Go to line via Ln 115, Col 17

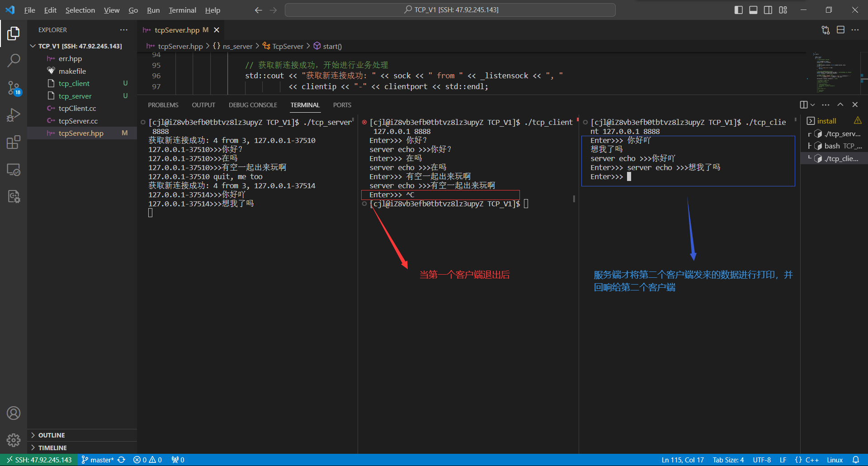683,460
